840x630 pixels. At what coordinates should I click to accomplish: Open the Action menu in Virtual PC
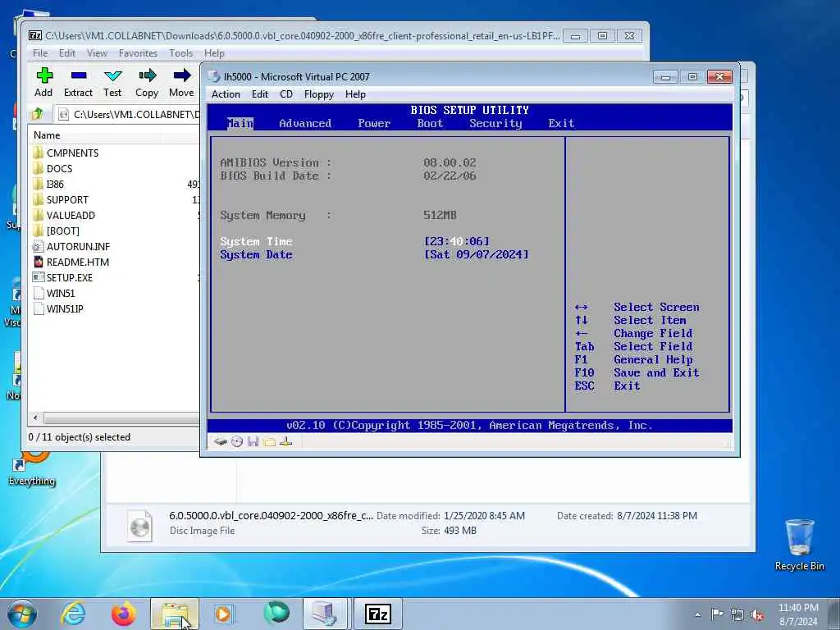pyautogui.click(x=226, y=94)
